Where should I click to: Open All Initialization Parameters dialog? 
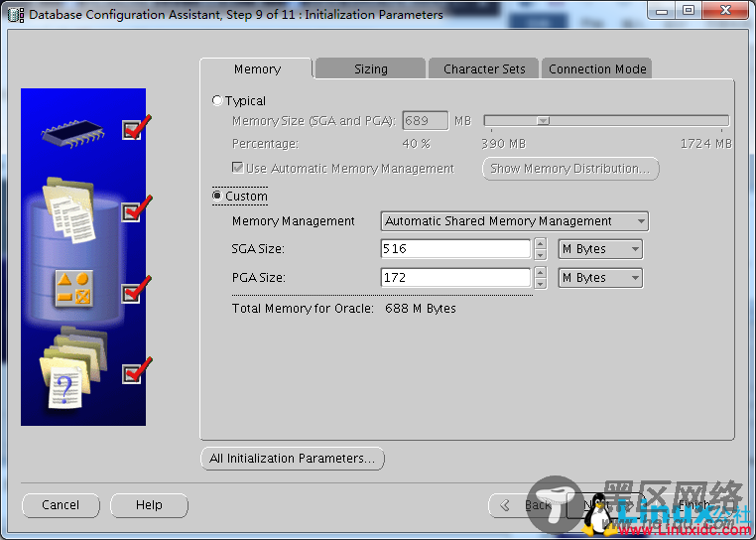coord(292,458)
